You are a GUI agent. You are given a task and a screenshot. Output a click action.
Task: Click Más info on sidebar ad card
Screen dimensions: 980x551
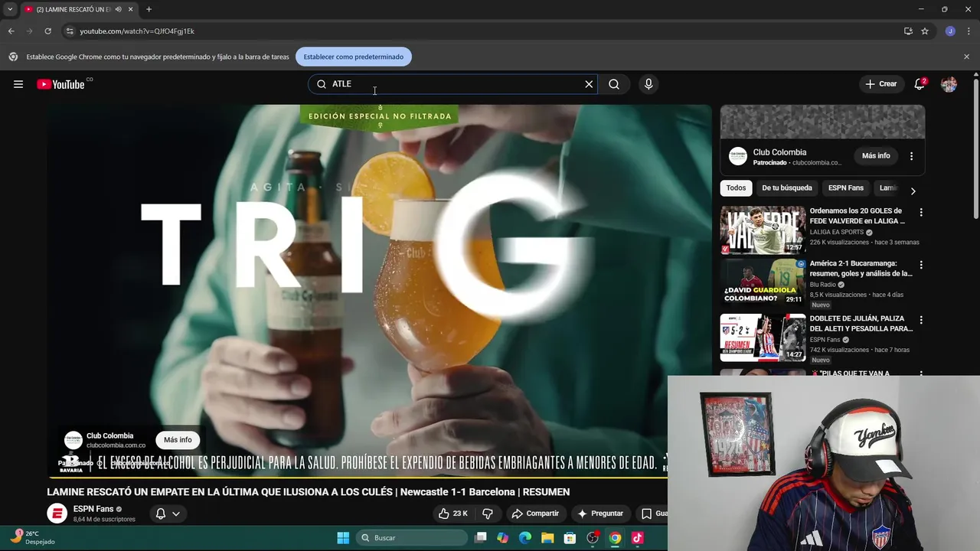pyautogui.click(x=876, y=156)
